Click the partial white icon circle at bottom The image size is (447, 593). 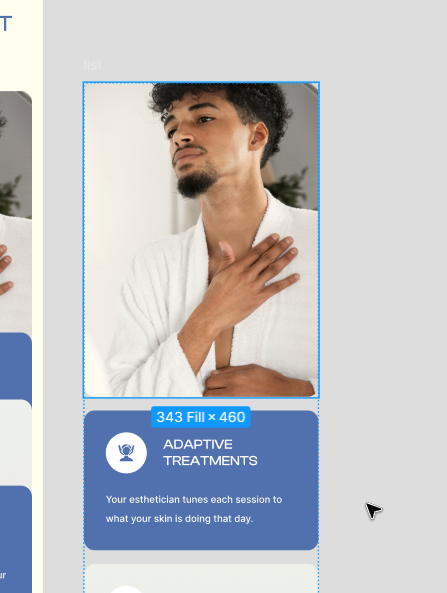point(126,590)
